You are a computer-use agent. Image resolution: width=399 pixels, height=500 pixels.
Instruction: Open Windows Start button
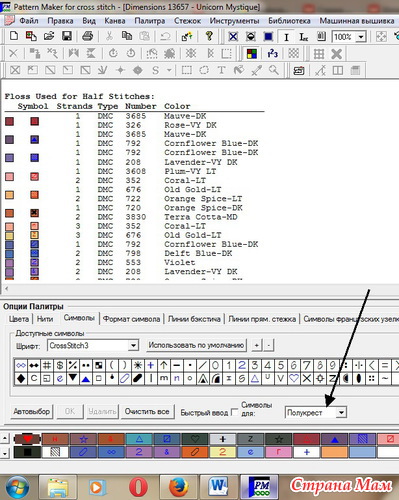(x=17, y=487)
